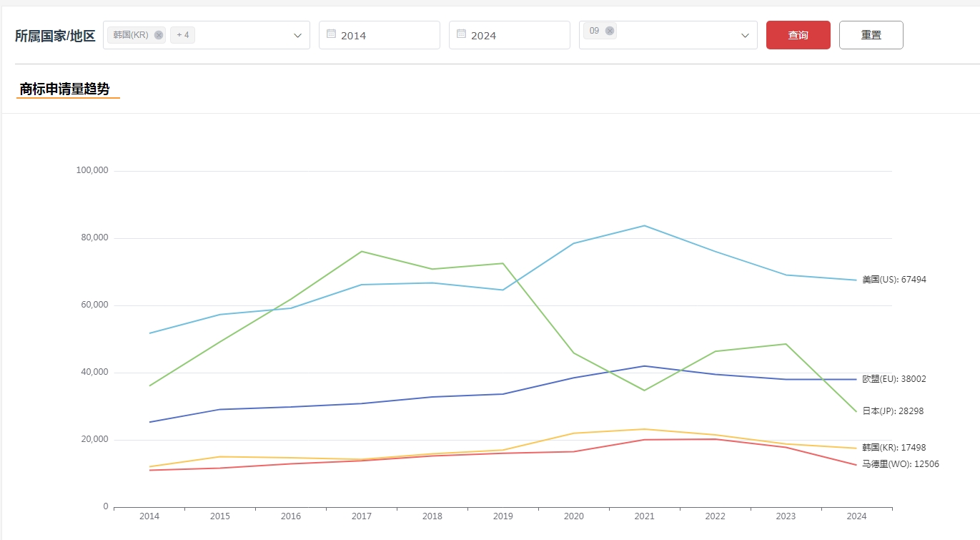Screen dimensions: 980x540
Task: Open the class selector dropdown containing 09
Action: click(744, 36)
